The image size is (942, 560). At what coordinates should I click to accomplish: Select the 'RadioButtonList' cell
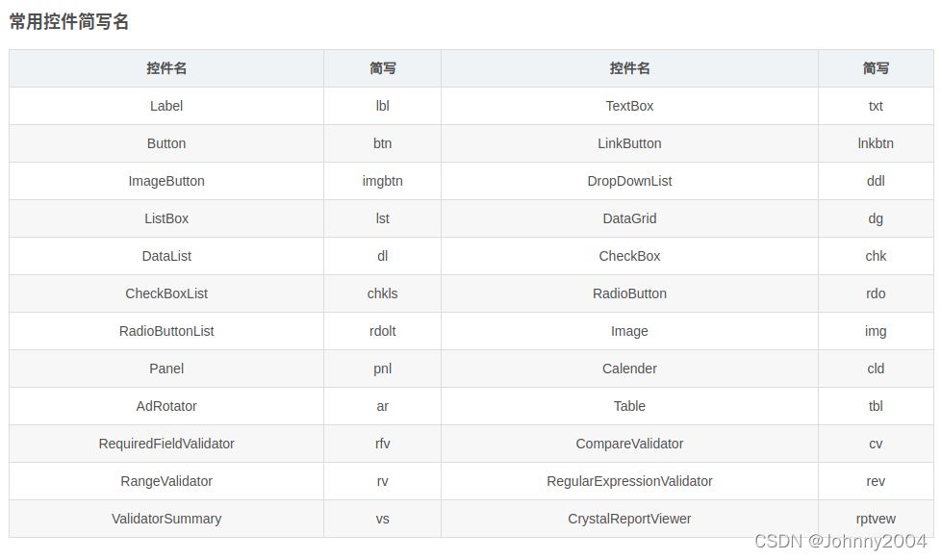[166, 331]
